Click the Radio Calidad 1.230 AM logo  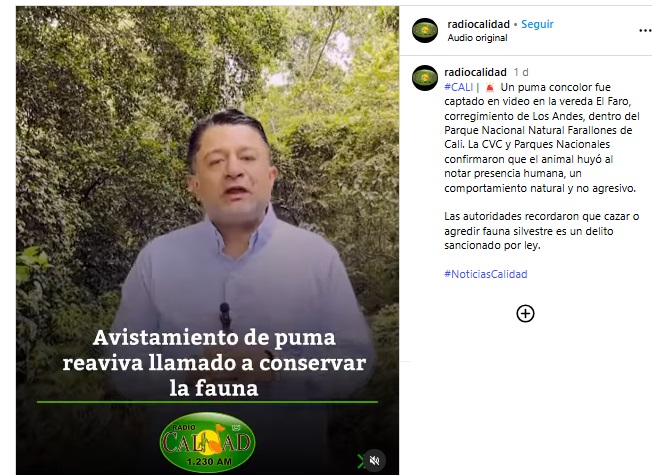click(x=207, y=442)
